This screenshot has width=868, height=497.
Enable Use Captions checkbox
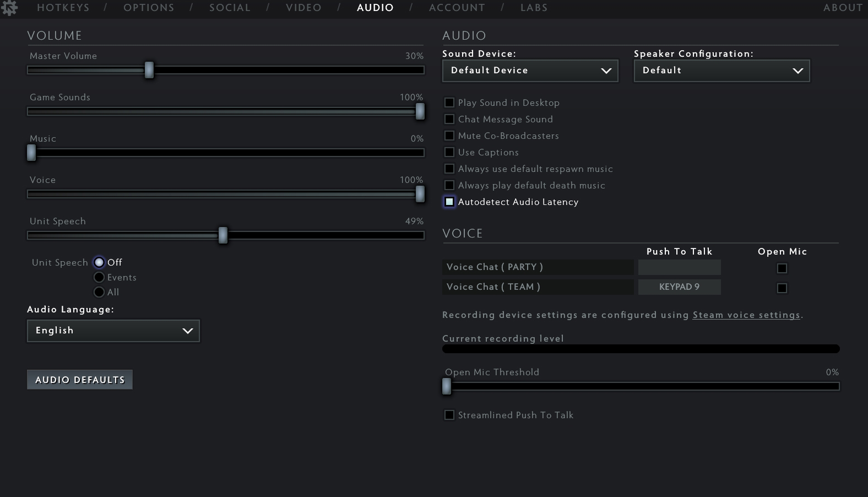(x=449, y=152)
